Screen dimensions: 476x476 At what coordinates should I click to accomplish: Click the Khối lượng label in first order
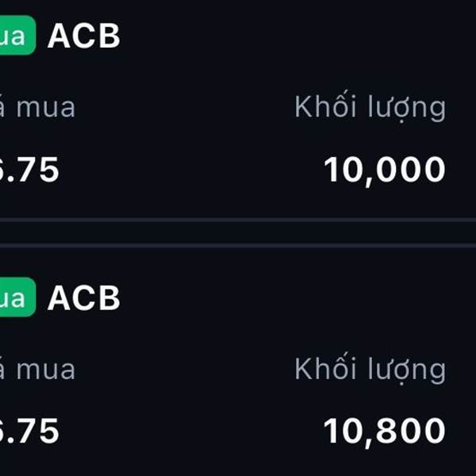pos(370,107)
